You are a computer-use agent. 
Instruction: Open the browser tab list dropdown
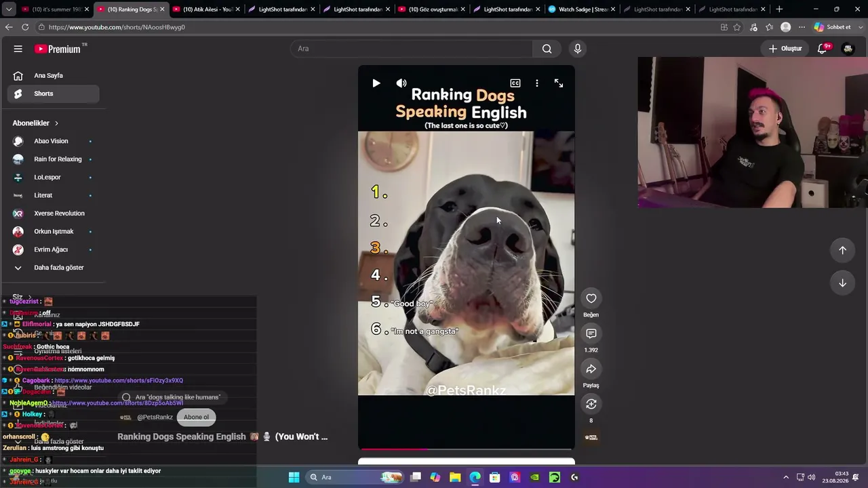click(9, 9)
